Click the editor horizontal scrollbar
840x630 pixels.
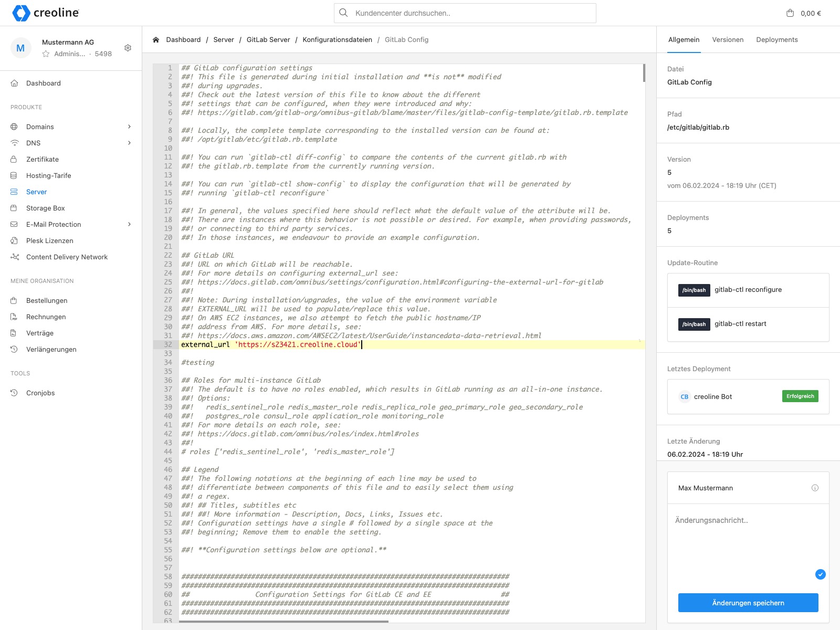pos(283,621)
